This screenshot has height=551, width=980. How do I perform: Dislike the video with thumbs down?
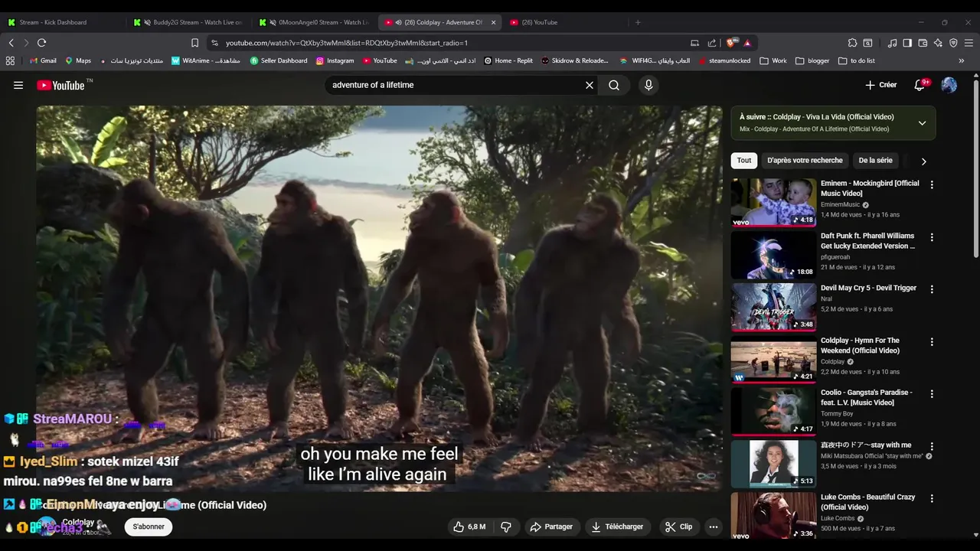505,527
